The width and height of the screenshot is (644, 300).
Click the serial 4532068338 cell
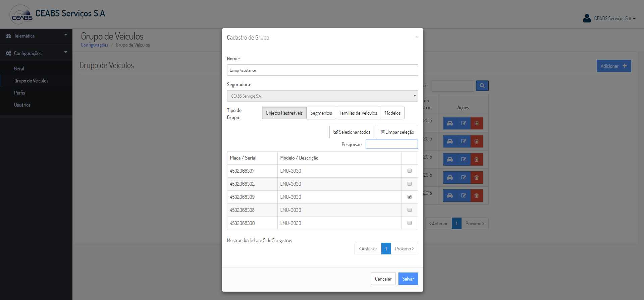point(252,210)
